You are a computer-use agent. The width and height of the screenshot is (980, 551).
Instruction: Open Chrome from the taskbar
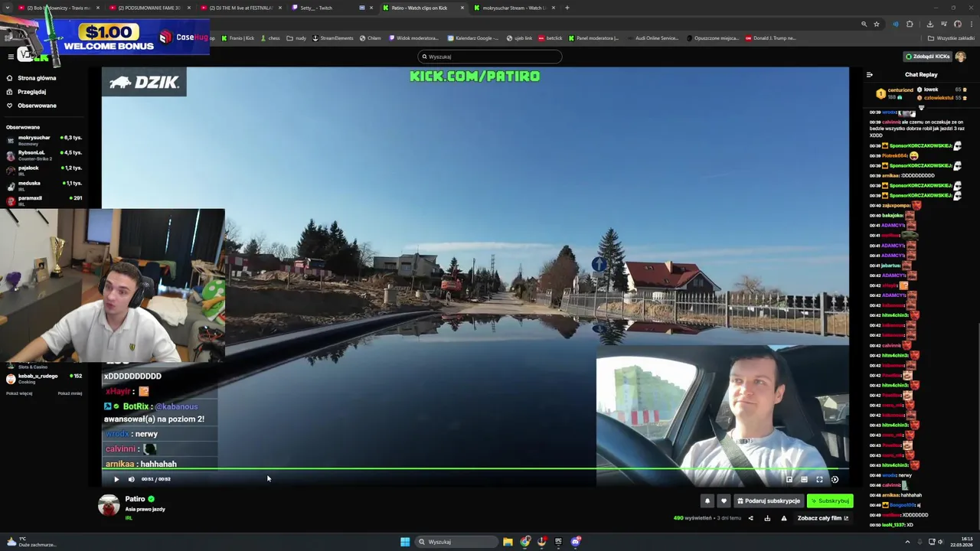525,542
